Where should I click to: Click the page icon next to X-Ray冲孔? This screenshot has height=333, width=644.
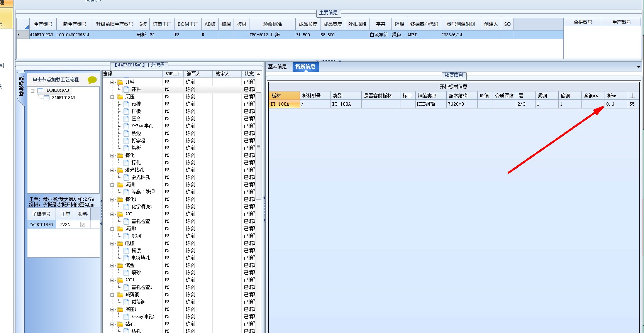pyautogui.click(x=126, y=126)
